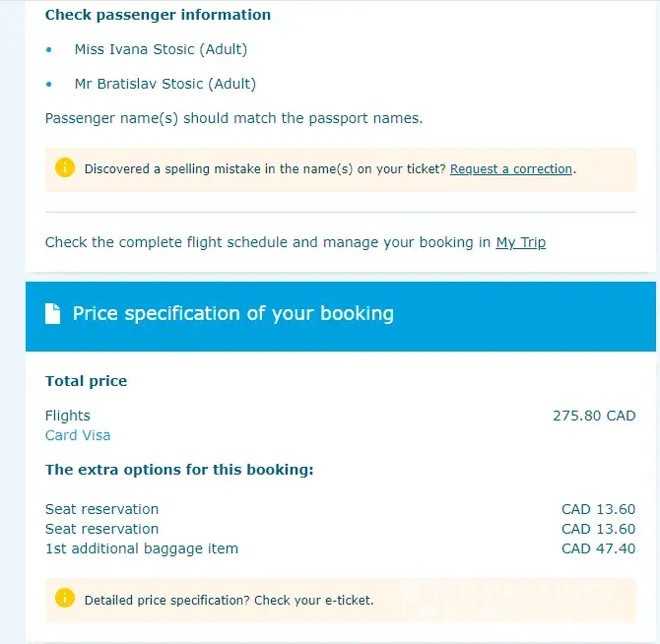Select passenger Mr Bratislav Stosic (Adult)
The width and height of the screenshot is (660, 644).
click(165, 84)
